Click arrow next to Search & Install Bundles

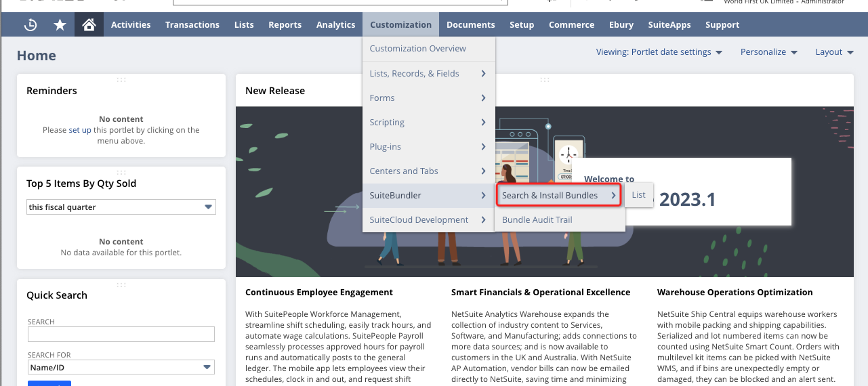tap(613, 196)
